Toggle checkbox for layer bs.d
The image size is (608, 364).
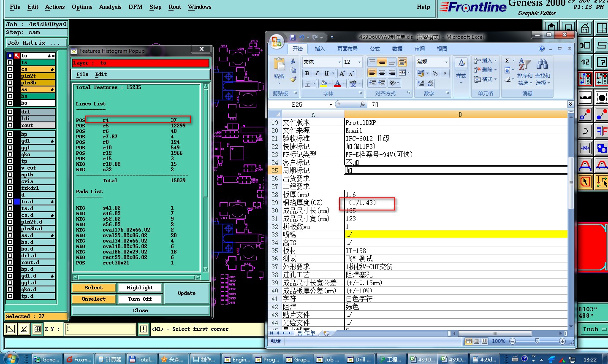[x=10, y=242]
